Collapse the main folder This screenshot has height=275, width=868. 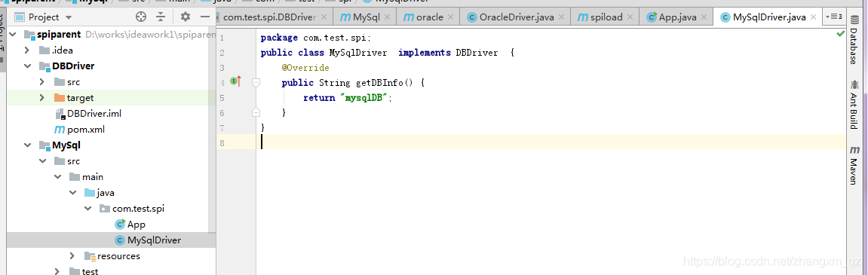(57, 177)
